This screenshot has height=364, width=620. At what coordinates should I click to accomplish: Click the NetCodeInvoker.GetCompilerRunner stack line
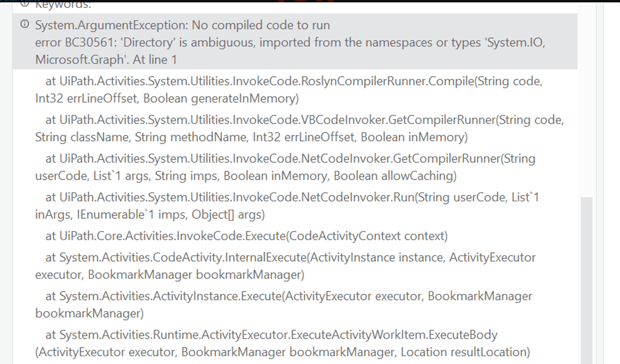coord(291,159)
